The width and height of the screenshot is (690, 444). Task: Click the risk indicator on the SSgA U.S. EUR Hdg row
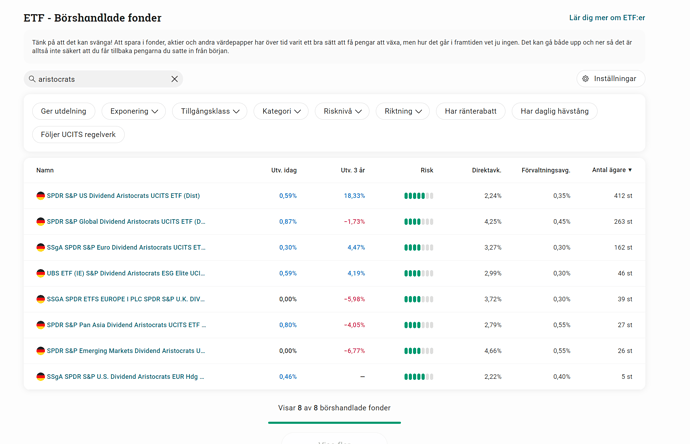point(418,377)
